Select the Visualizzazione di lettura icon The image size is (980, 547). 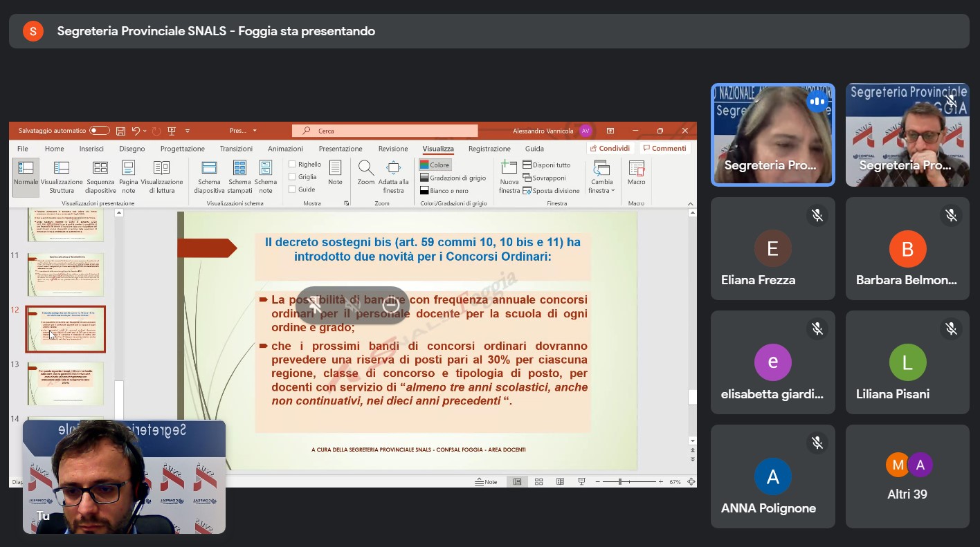click(161, 168)
